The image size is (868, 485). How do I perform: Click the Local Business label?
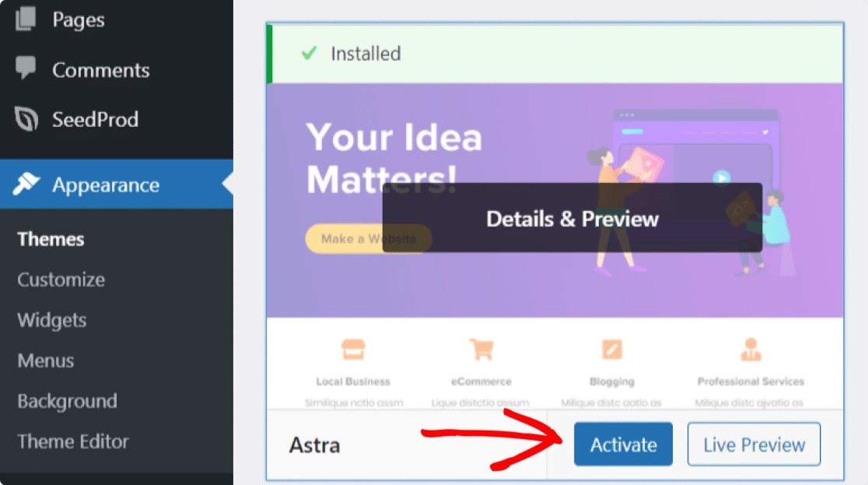tap(353, 381)
